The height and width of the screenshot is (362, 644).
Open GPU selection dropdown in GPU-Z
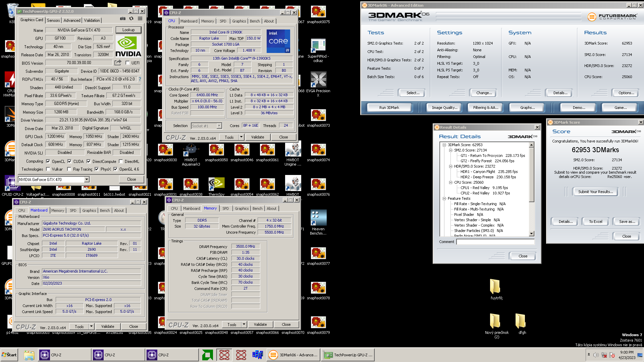[87, 180]
